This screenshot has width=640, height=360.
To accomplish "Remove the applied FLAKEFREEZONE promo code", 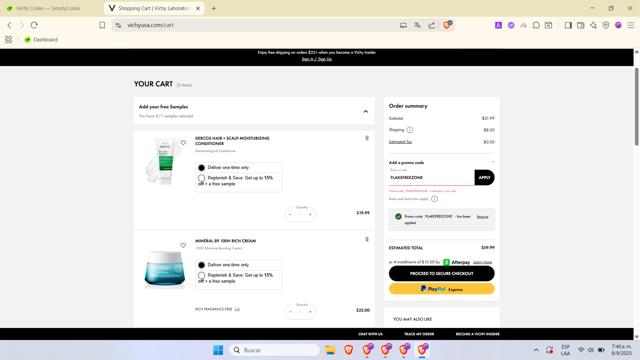I will (482, 217).
